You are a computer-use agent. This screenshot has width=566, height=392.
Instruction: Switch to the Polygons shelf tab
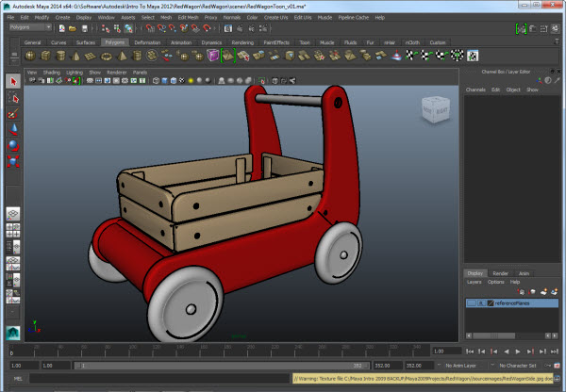115,42
